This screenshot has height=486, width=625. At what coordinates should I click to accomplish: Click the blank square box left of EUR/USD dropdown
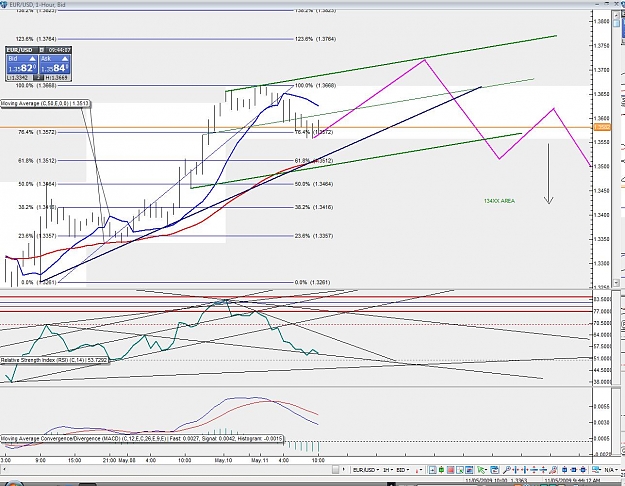pos(336,470)
